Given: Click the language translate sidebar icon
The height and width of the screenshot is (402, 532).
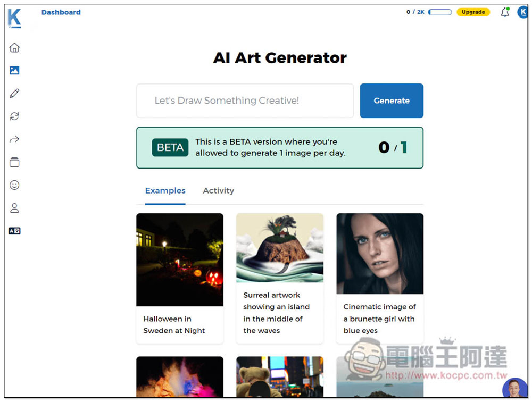Looking at the screenshot, I should coord(14,231).
